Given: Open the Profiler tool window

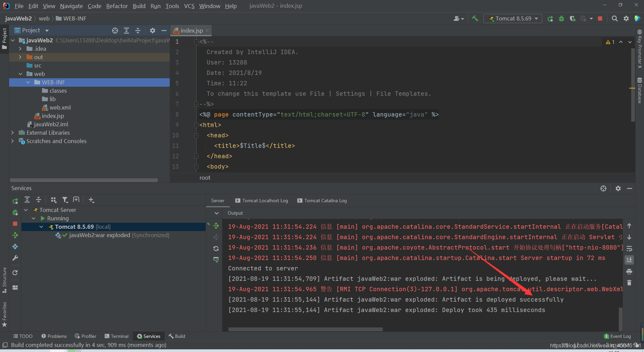Looking at the screenshot, I should [86, 336].
